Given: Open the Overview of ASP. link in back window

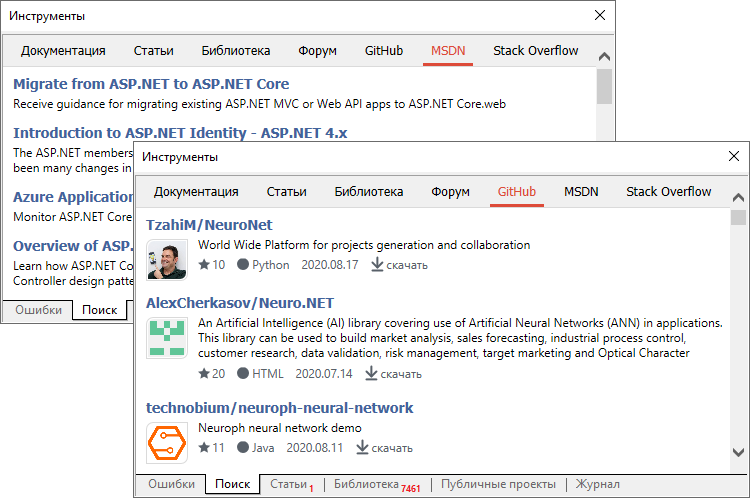Looking at the screenshot, I should (73, 246).
